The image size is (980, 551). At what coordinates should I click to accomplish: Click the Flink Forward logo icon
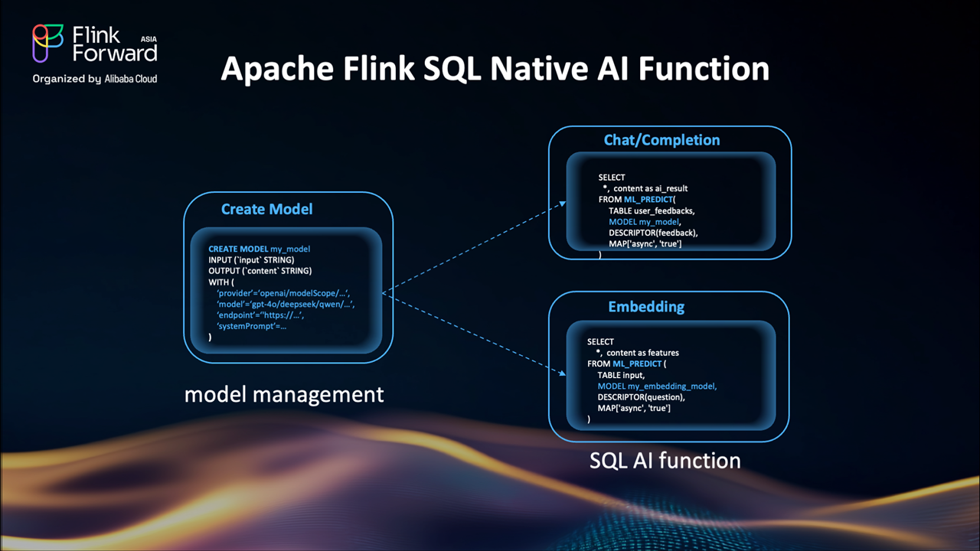pos(48,44)
